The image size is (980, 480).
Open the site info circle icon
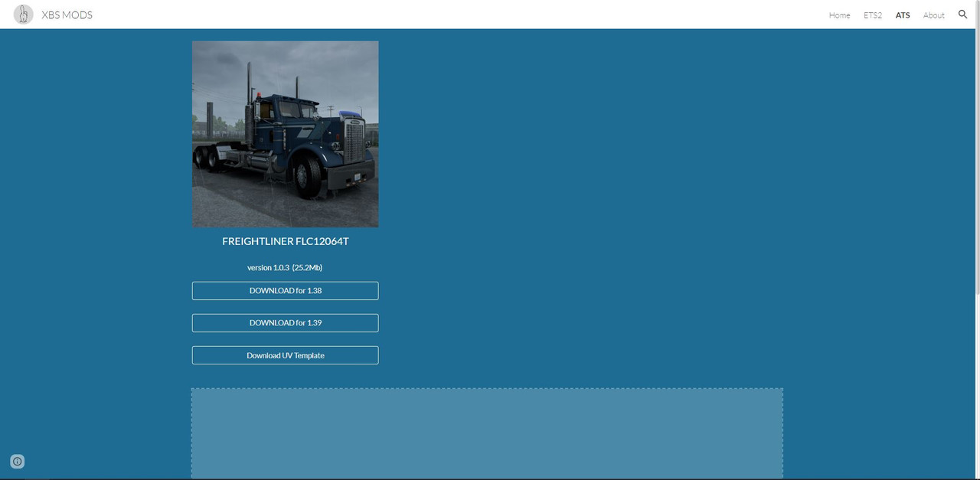click(x=18, y=462)
